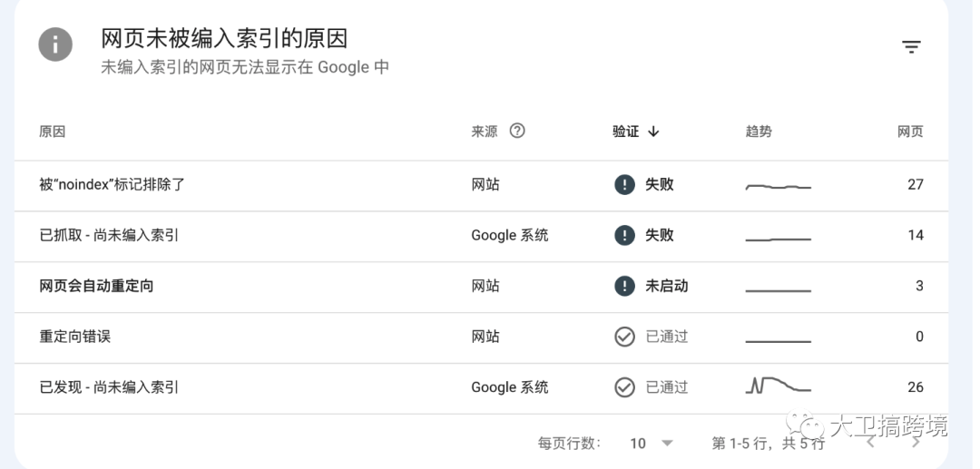
Task: Click the trend sparkline in noindex row
Action: pyautogui.click(x=778, y=187)
